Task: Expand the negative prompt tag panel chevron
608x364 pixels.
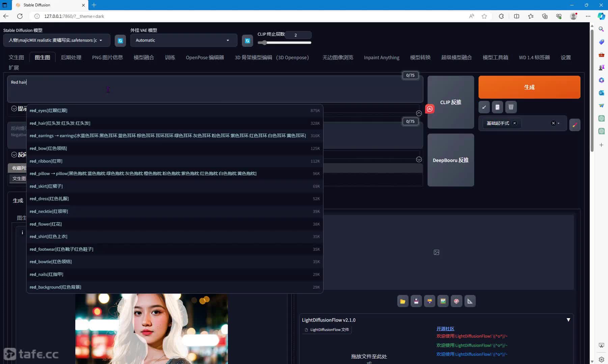Action: click(x=419, y=159)
